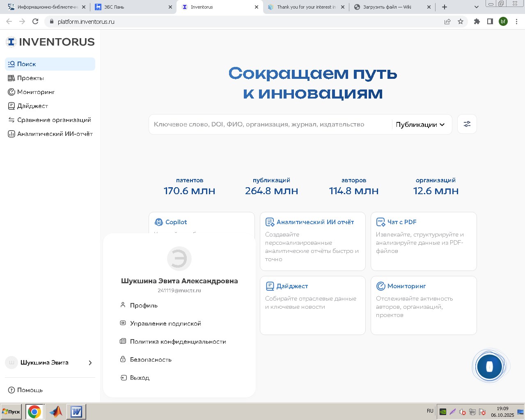The image size is (525, 420).
Task: Expand the Публикации search type dropdown
Action: tap(420, 124)
